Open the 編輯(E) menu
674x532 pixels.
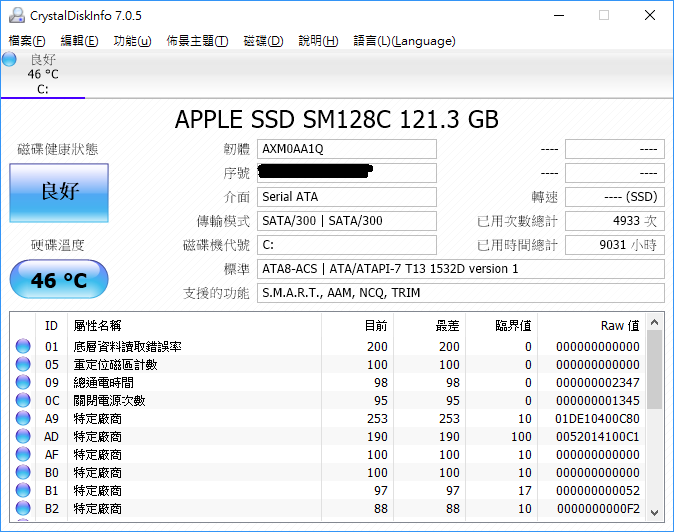pyautogui.click(x=80, y=41)
